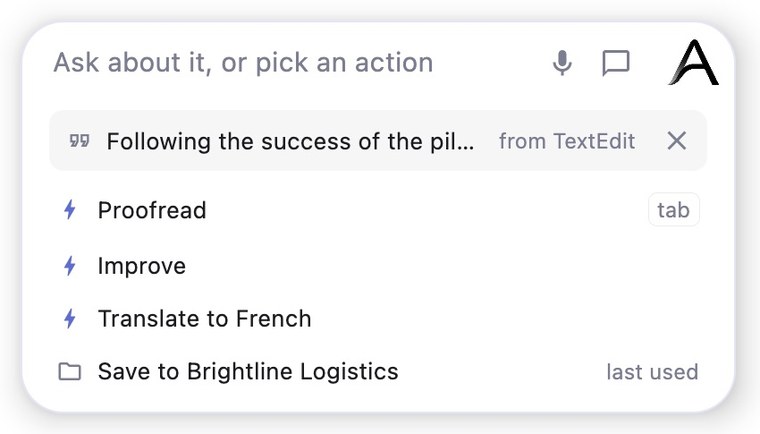Choose Save to Brightline Logistics

(378, 371)
